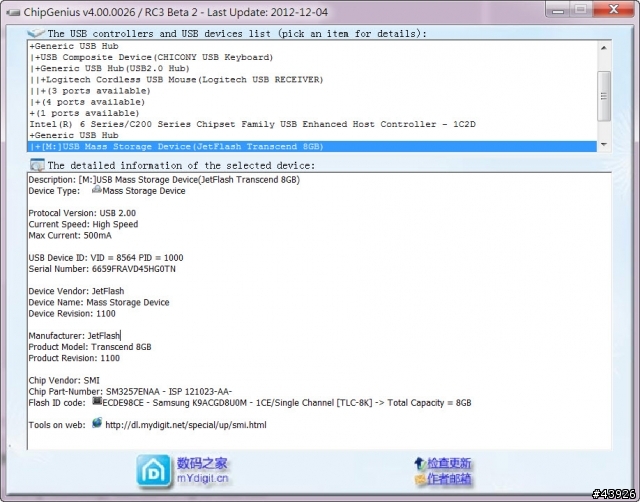Viewport: 640px width, 502px height.
Task: Click the globe icon beside Tools on web
Action: point(97,423)
